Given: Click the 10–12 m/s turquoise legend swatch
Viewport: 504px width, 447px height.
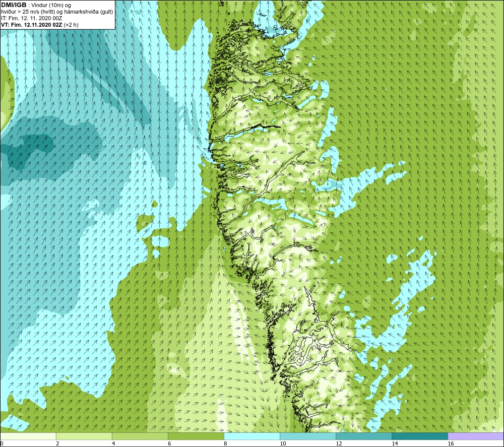Looking at the screenshot, I should pyautogui.click(x=308, y=436).
